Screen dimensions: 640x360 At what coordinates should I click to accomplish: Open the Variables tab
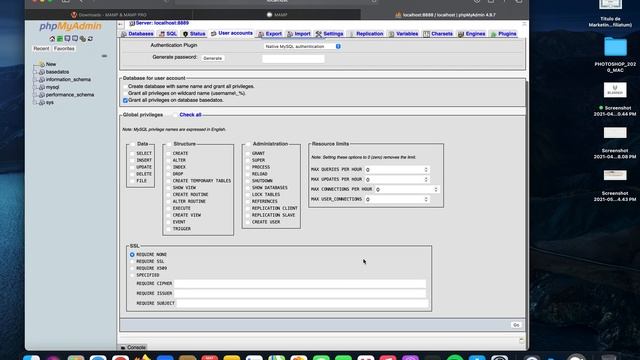[x=403, y=34]
